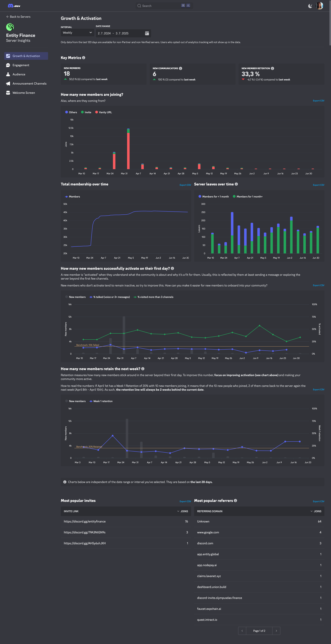Image resolution: width=331 pixels, height=644 pixels.
Task: Click the New Communicators info icon
Action: pyautogui.click(x=181, y=68)
